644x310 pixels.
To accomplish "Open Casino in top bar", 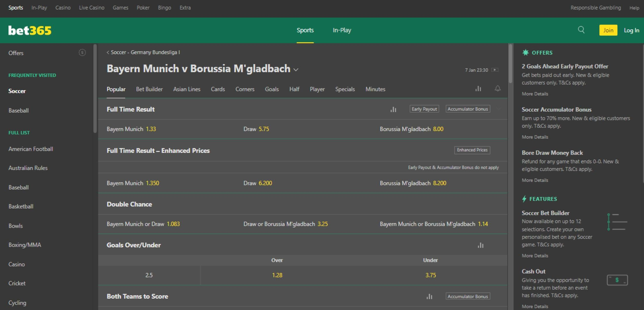I will point(63,8).
